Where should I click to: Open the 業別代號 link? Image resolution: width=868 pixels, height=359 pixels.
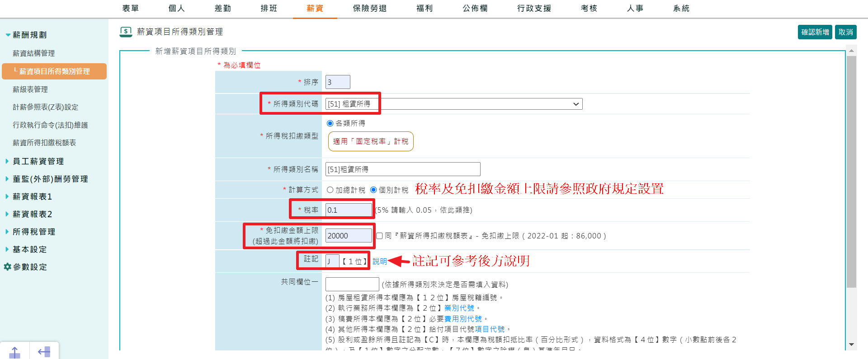click(459, 308)
